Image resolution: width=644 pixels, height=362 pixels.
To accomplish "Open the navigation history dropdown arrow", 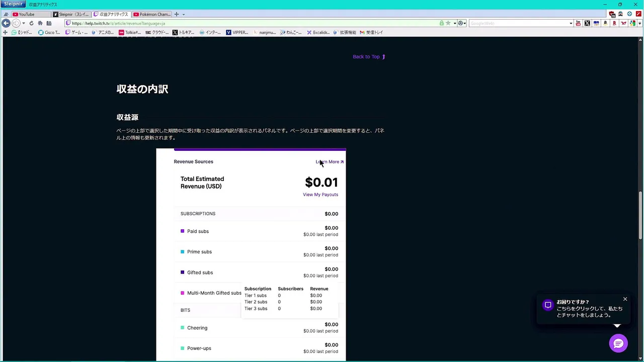I will point(24,23).
